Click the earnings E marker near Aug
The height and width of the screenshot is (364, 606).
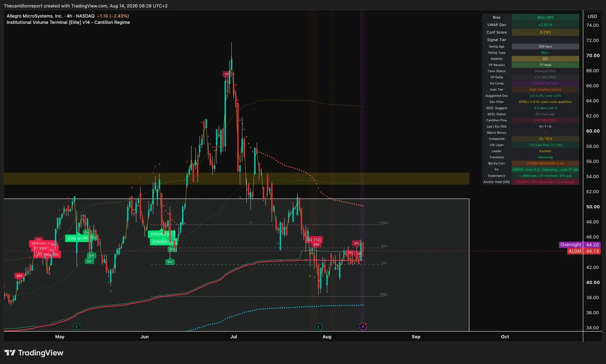point(318,326)
